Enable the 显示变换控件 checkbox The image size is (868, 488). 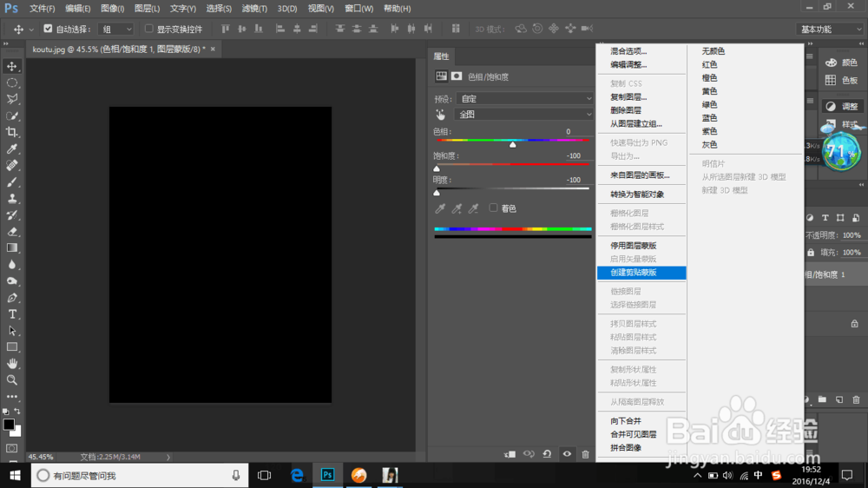[x=148, y=29]
